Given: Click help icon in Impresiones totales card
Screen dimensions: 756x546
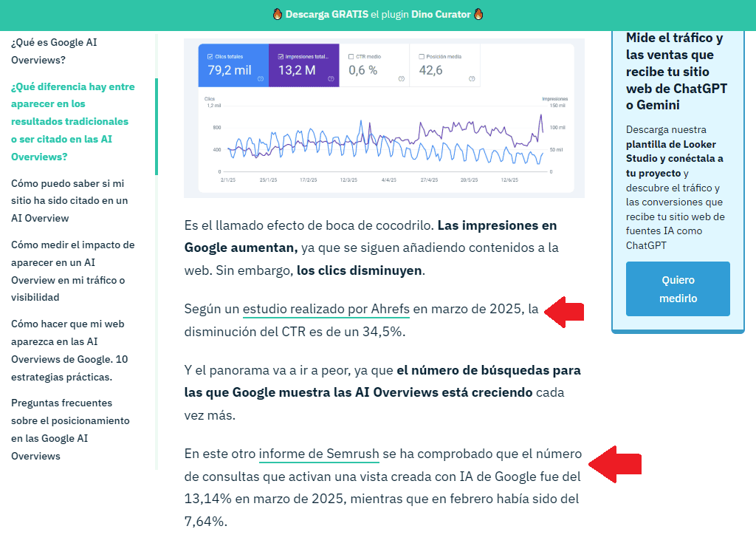Looking at the screenshot, I should point(331,78).
